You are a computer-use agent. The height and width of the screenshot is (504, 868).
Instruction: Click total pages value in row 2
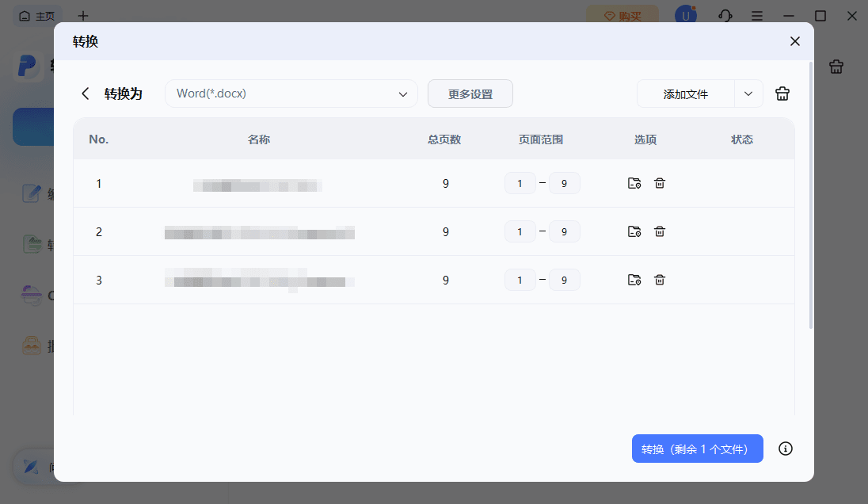click(446, 231)
